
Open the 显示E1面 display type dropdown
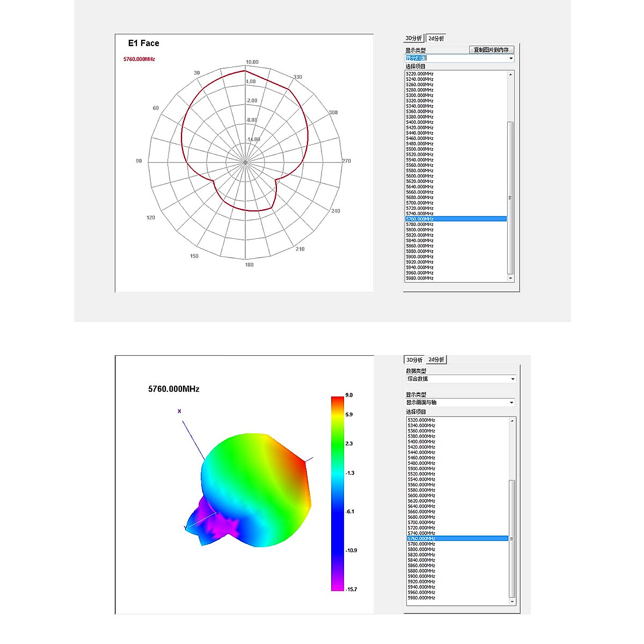(459, 58)
